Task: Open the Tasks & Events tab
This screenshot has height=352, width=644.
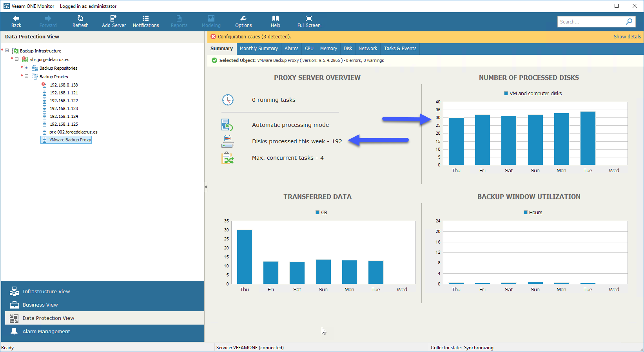Action: [400, 49]
